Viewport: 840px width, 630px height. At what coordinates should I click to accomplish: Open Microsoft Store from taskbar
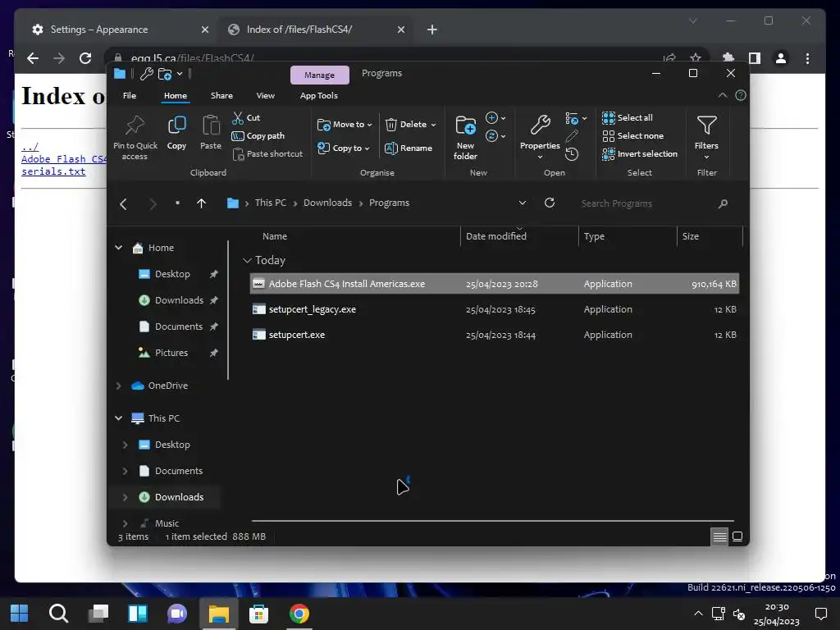258,614
